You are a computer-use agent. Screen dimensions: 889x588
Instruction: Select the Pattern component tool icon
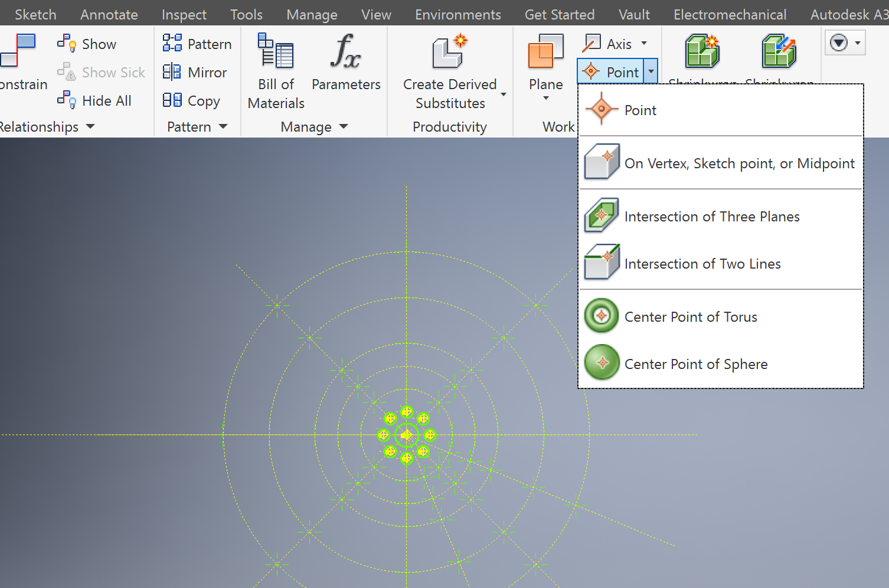[x=172, y=43]
